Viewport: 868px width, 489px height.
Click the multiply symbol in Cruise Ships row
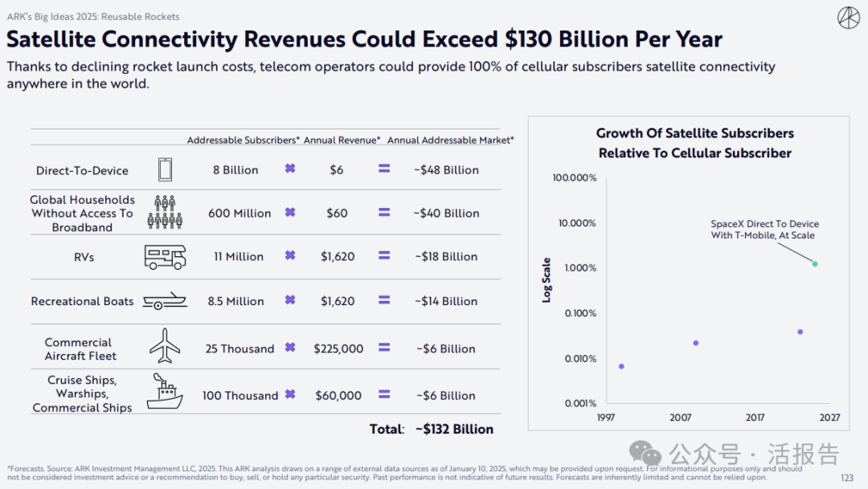pos(290,395)
